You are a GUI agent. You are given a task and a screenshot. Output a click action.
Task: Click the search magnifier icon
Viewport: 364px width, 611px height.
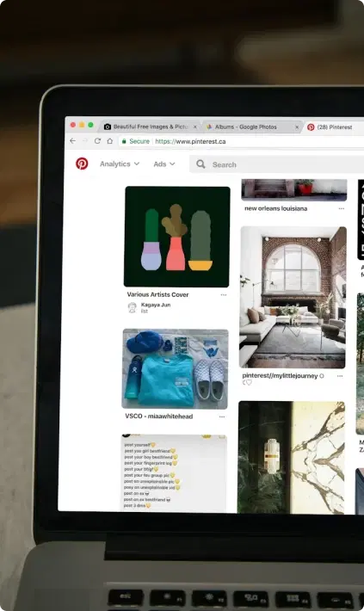tap(201, 164)
